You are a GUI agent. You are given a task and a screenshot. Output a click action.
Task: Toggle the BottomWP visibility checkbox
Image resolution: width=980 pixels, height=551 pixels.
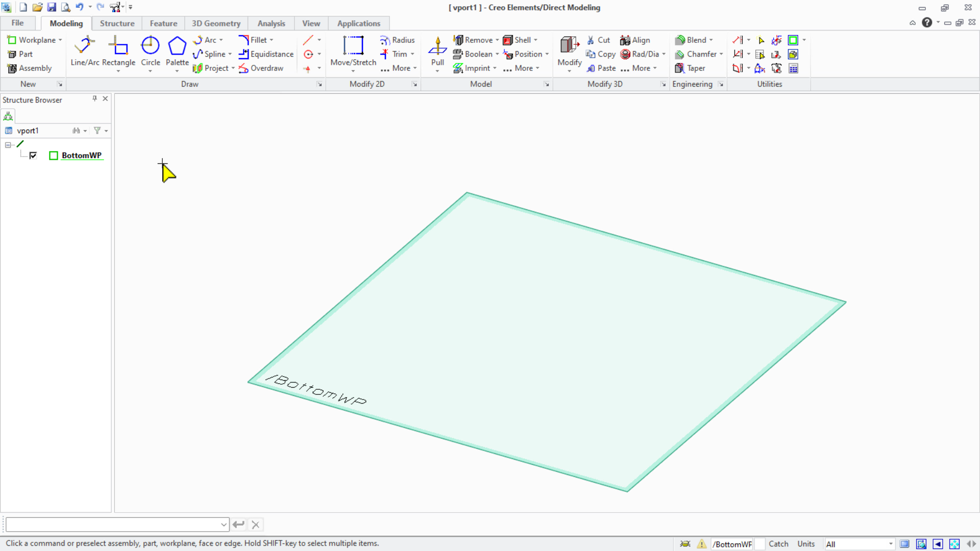point(33,156)
